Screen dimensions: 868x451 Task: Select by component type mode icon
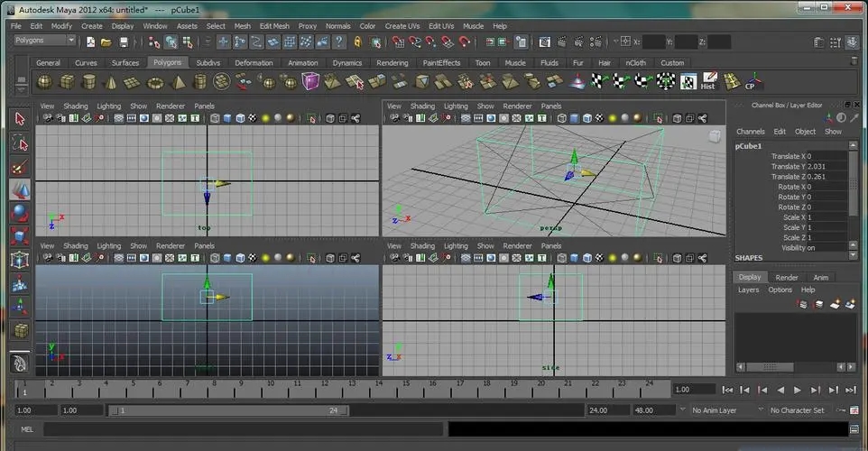coord(189,42)
